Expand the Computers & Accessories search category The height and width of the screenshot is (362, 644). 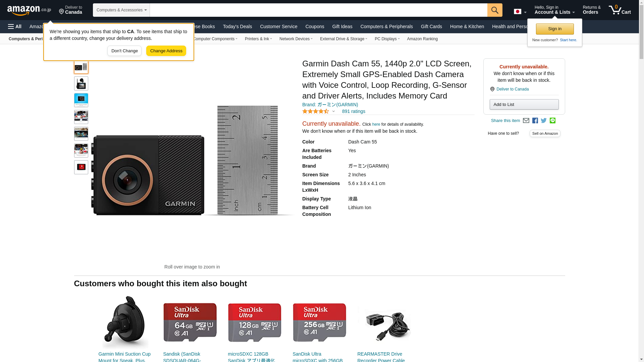[121, 10]
